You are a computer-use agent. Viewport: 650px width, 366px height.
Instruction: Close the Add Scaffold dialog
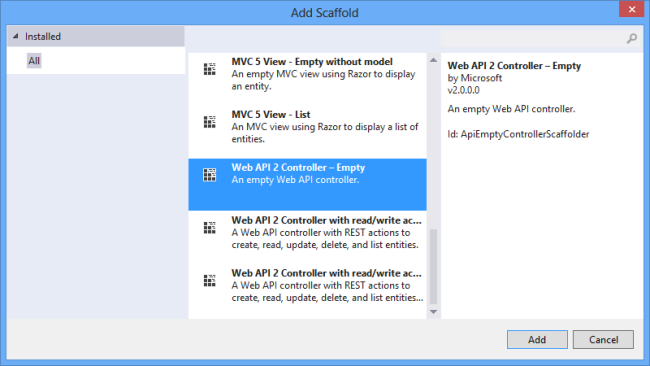pos(631,9)
